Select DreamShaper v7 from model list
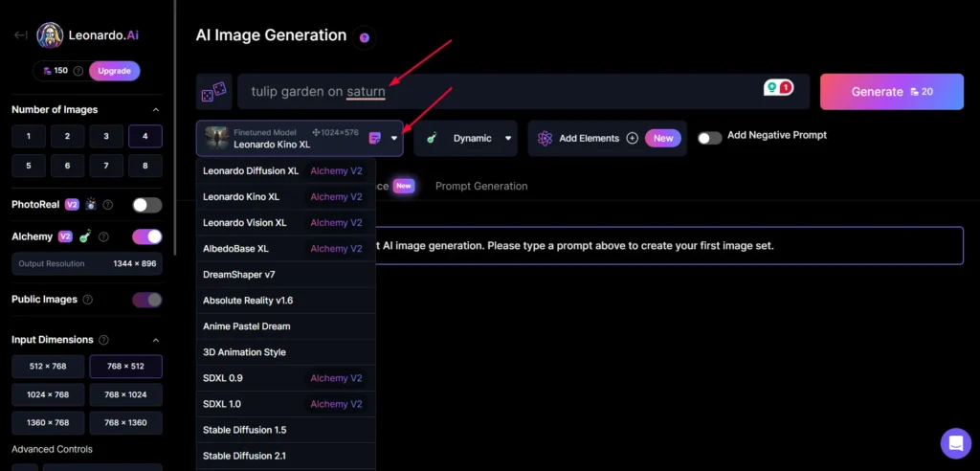Screen dimensions: 980x471 [x=239, y=275]
